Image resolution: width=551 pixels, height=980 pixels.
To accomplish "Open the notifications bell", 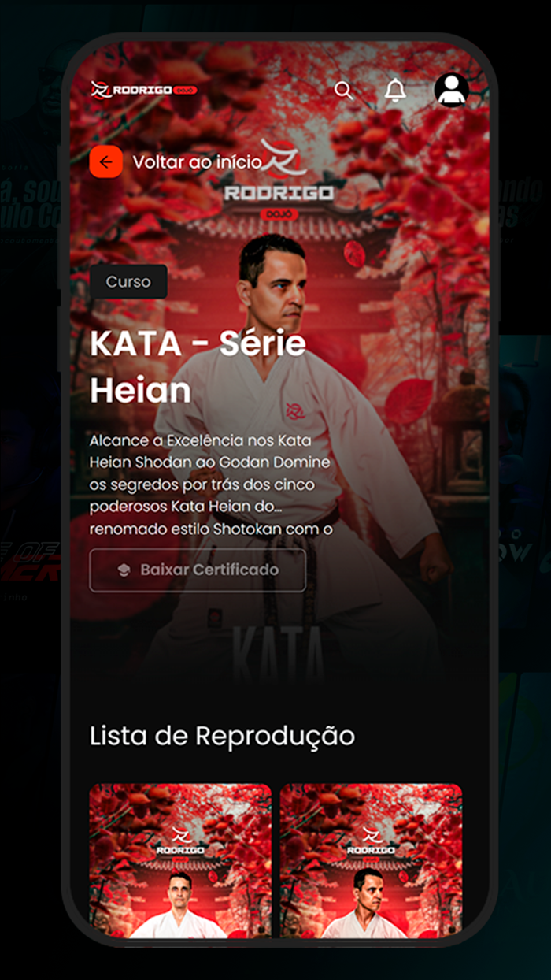I will [x=395, y=91].
